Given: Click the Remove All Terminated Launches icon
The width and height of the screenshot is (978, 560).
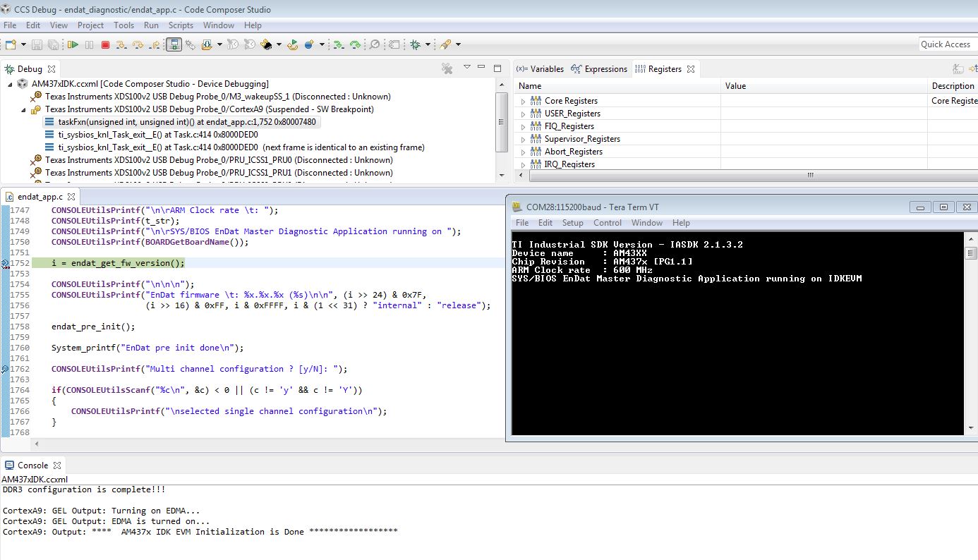Looking at the screenshot, I should click(447, 68).
